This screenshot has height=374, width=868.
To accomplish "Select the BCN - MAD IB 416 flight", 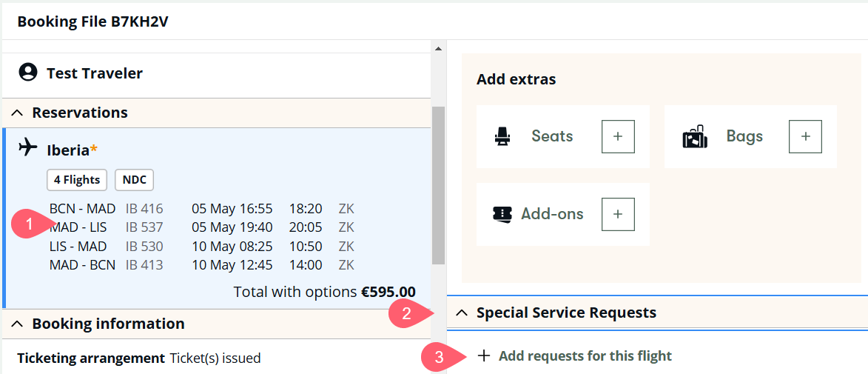I will (107, 208).
